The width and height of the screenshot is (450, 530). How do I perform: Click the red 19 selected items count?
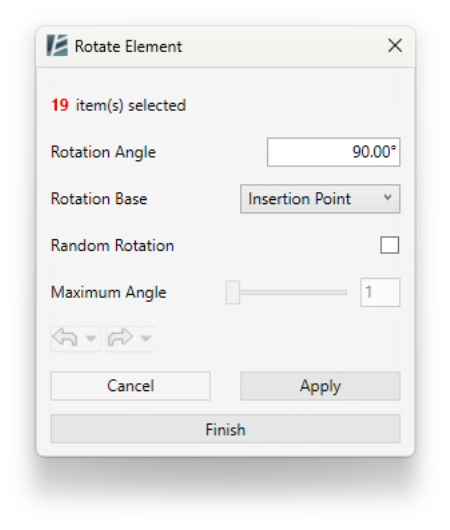pos(60,105)
